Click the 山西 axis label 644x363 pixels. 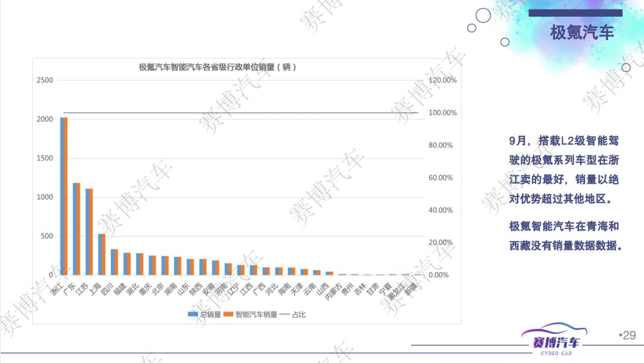323,288
